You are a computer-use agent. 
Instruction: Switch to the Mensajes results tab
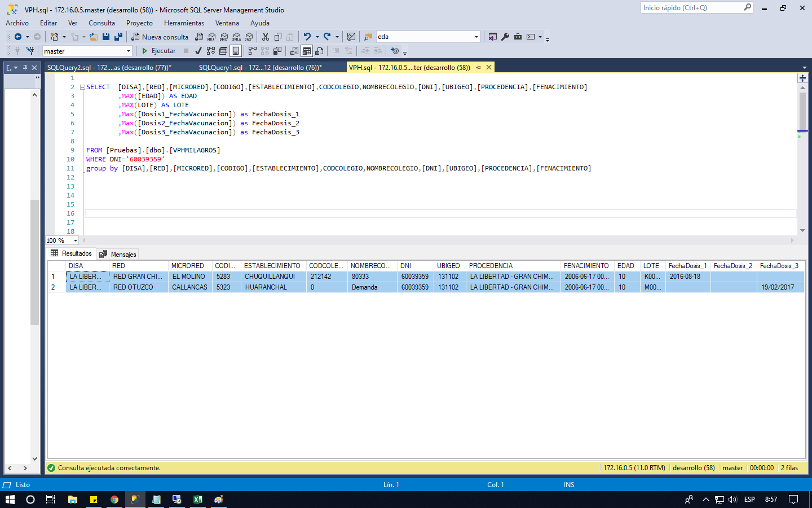pyautogui.click(x=118, y=254)
